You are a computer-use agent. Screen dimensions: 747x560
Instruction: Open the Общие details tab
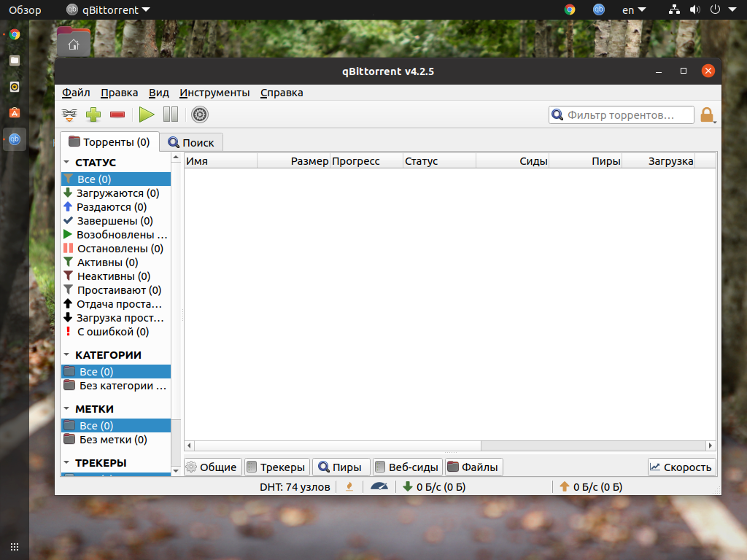(213, 467)
